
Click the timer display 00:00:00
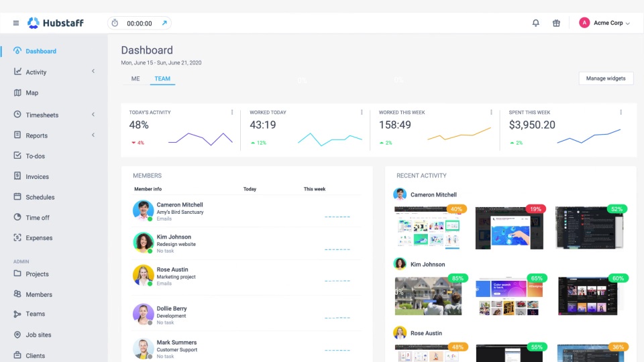click(x=140, y=23)
